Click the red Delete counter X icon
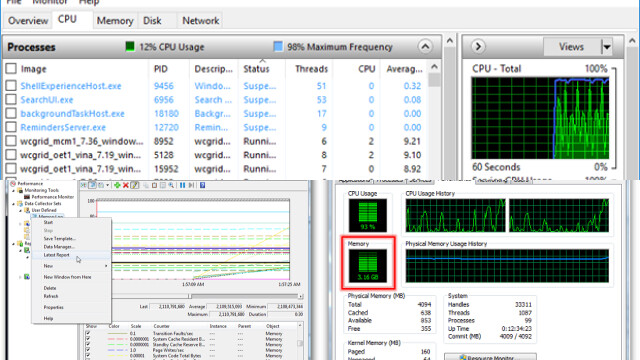 pyautogui.click(x=126, y=185)
